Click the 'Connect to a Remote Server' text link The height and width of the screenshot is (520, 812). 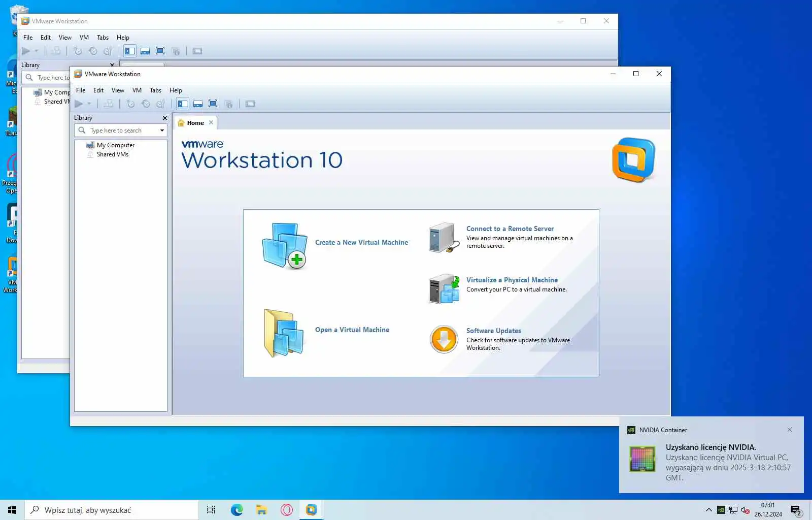[x=510, y=229]
